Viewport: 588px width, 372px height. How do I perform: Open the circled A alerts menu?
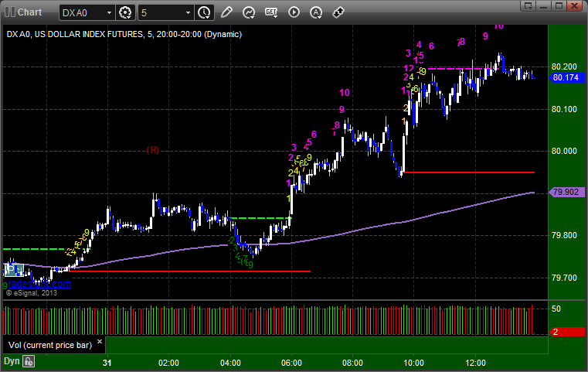click(316, 12)
